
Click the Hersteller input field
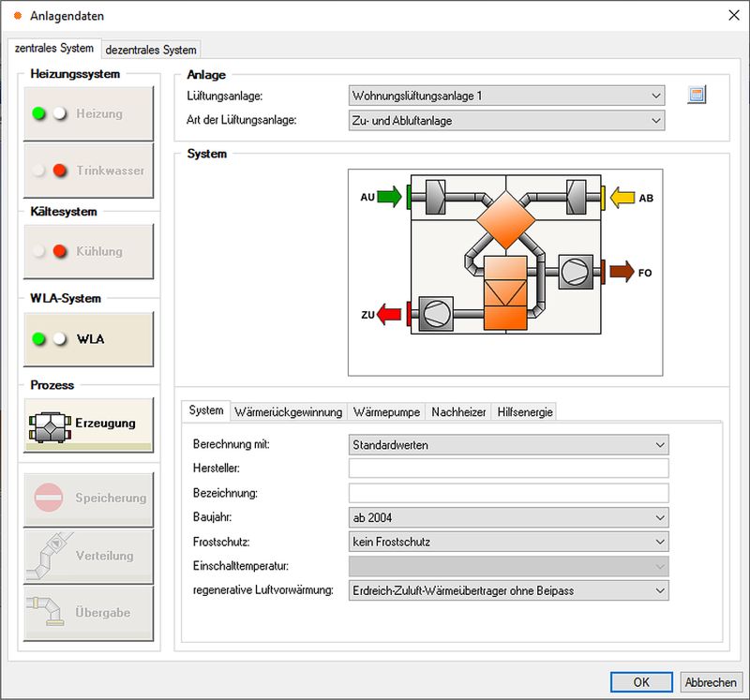point(508,469)
